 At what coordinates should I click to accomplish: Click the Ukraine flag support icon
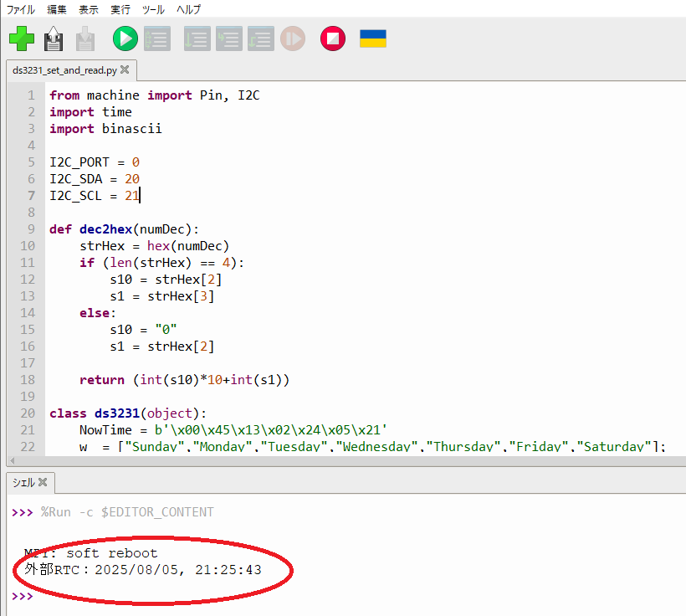[373, 38]
